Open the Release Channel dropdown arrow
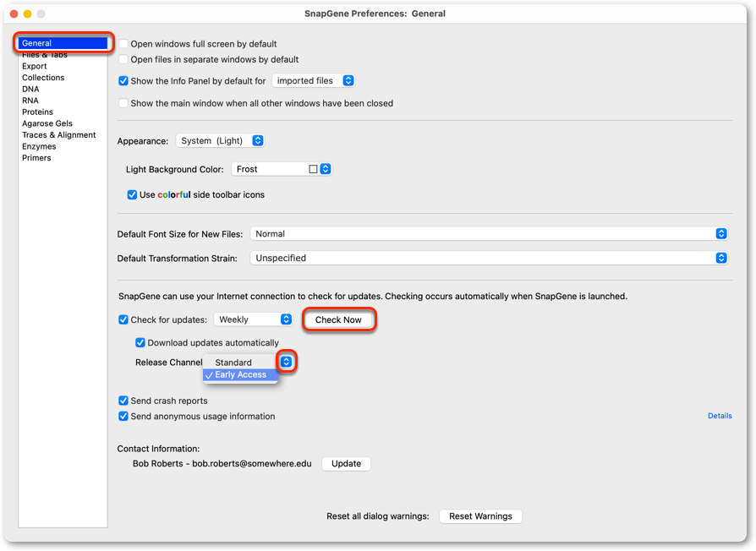 point(287,362)
